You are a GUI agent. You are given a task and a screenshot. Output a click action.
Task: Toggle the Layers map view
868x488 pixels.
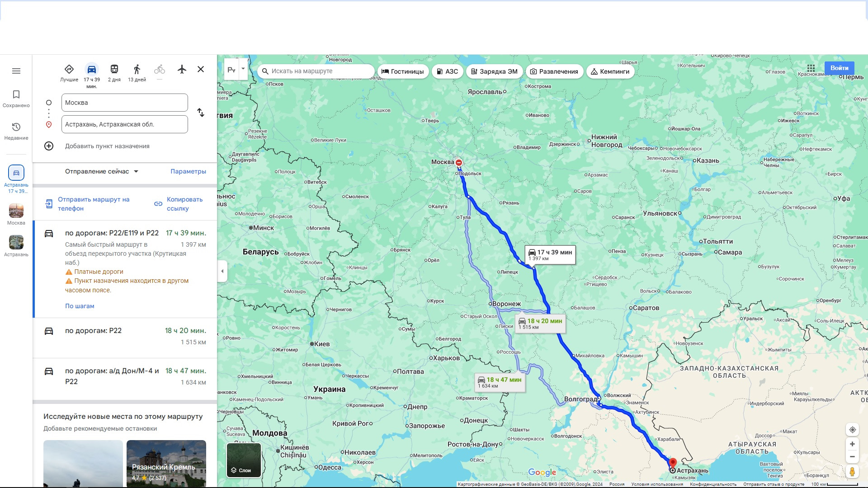pyautogui.click(x=244, y=460)
